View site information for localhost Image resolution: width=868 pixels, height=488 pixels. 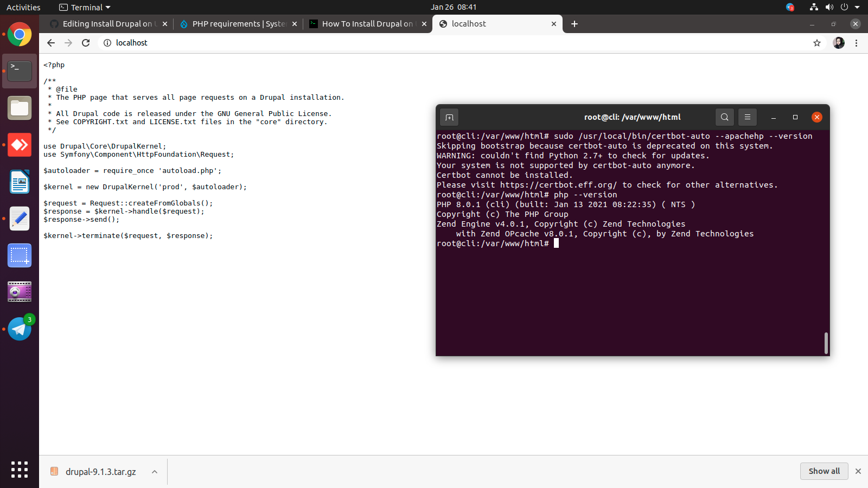(x=107, y=43)
